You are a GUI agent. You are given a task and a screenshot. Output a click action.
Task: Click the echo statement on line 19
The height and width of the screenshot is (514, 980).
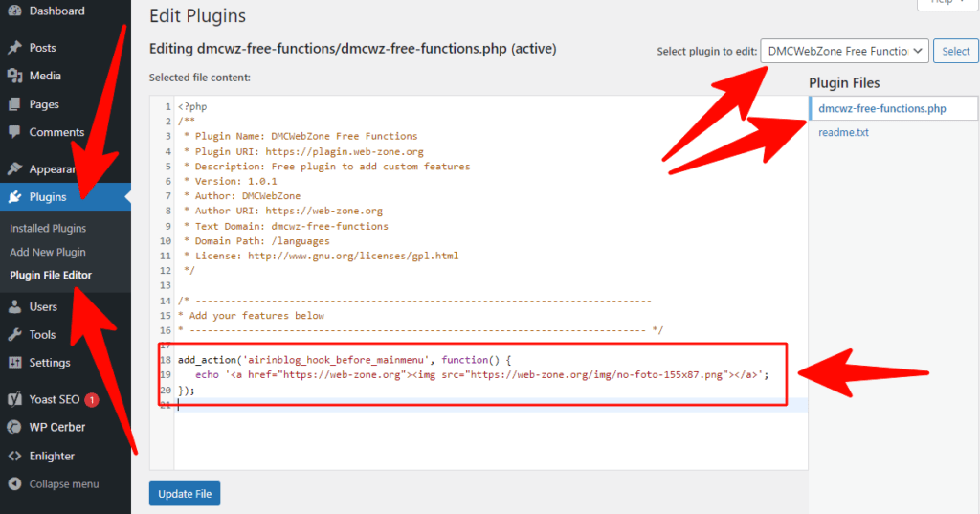[x=481, y=374]
